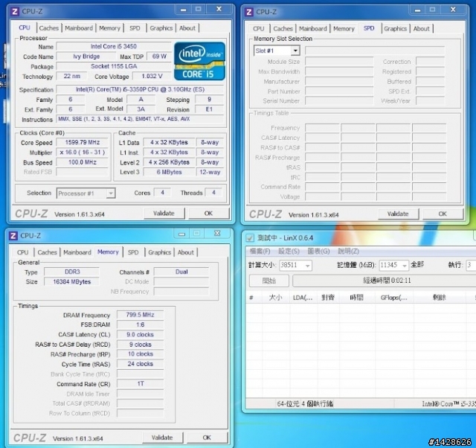Click OK in the Memory window
The height and width of the screenshot is (448, 476).
click(207, 438)
